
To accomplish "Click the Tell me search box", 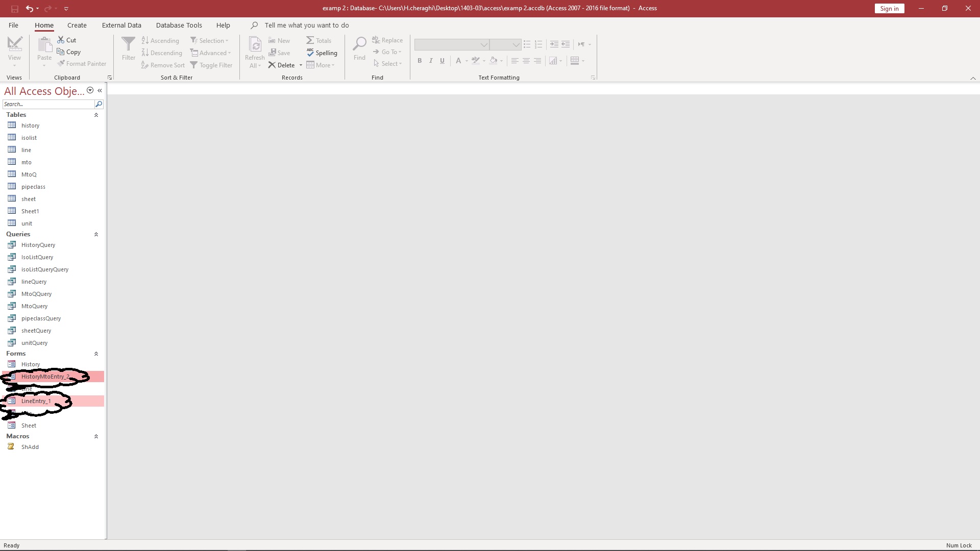I will (x=306, y=25).
